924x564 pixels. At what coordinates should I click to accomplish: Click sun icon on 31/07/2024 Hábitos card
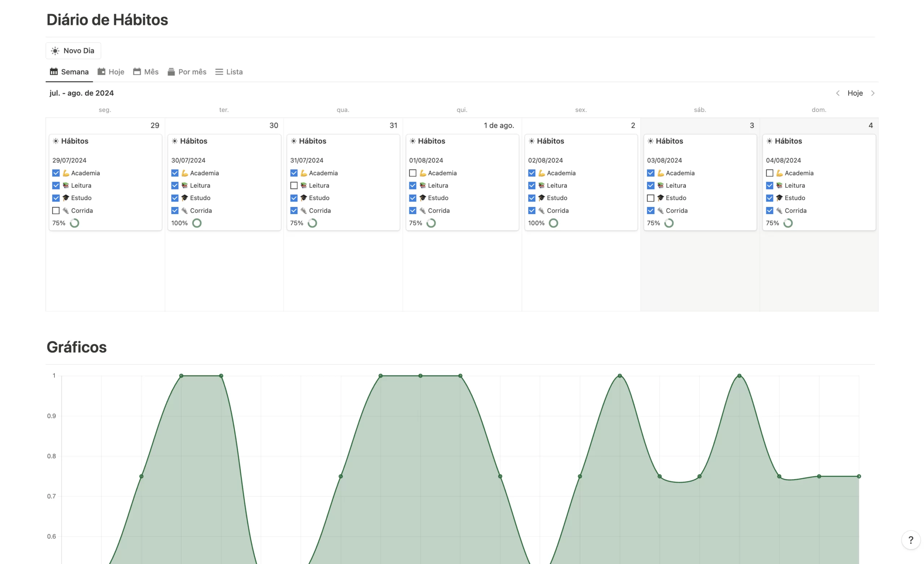click(294, 141)
